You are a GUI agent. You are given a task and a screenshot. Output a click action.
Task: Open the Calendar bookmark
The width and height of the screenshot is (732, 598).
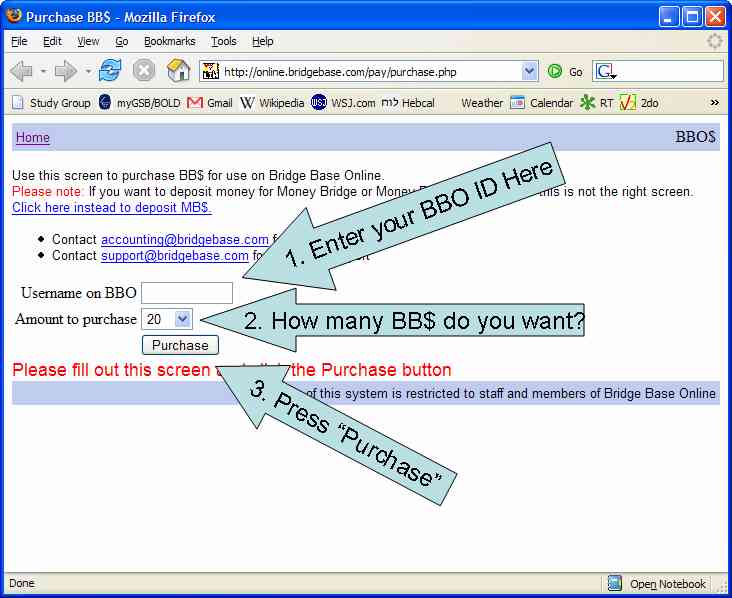(541, 103)
